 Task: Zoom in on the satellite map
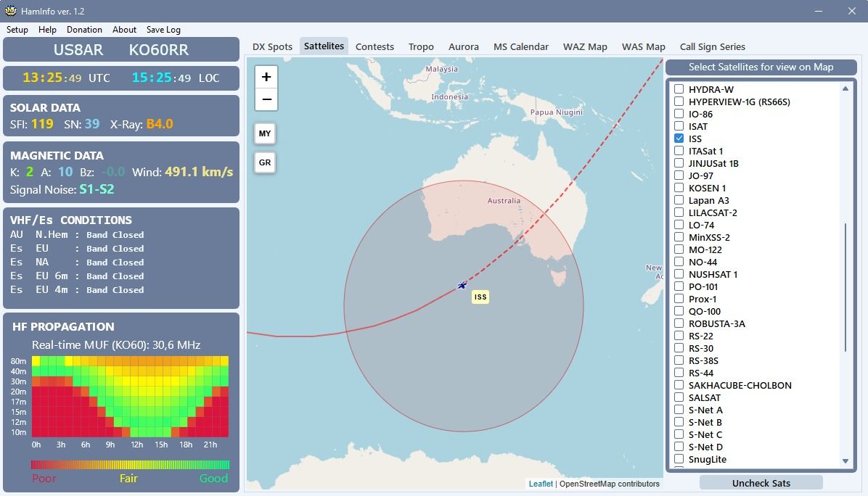pyautogui.click(x=266, y=77)
